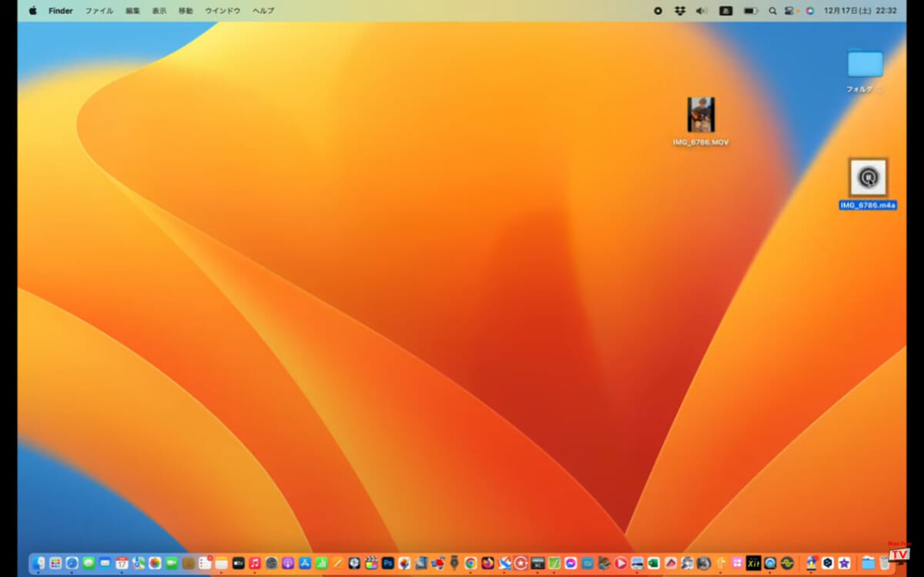Open Mail from the Dock
This screenshot has width=924, height=577.
105,563
